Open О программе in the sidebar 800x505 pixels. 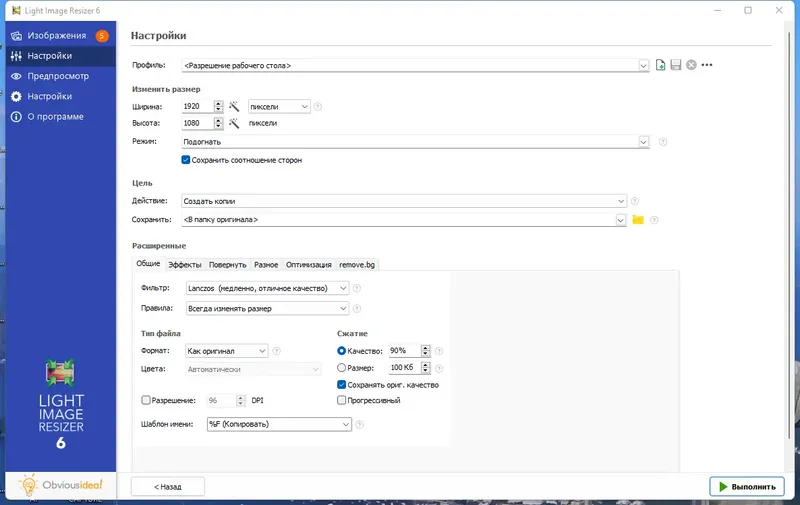61,117
